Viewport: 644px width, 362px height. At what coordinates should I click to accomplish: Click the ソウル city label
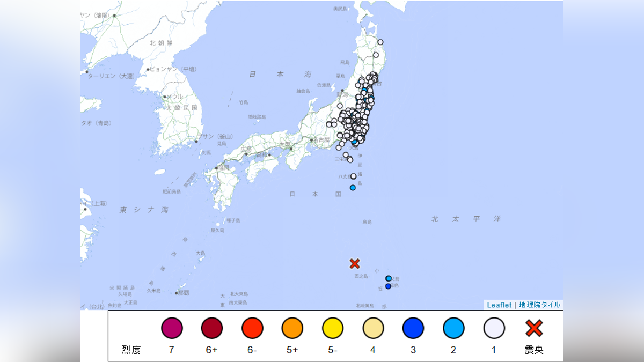[x=175, y=97]
